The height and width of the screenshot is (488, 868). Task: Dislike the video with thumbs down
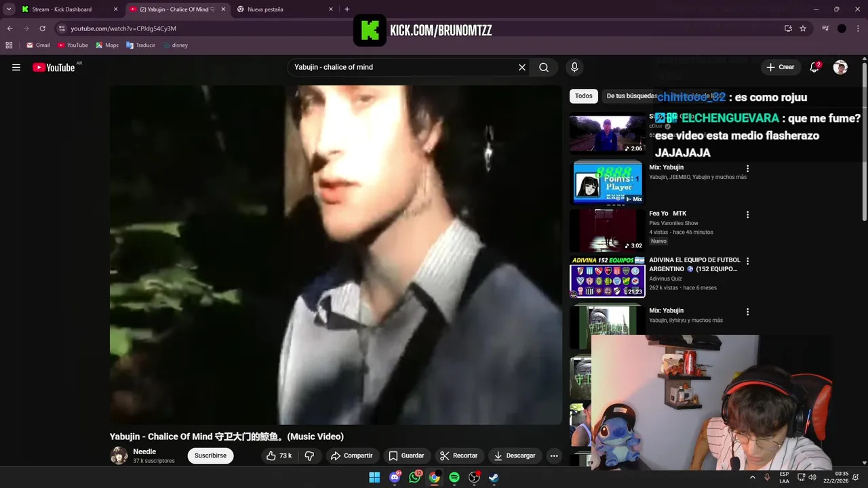click(x=309, y=455)
